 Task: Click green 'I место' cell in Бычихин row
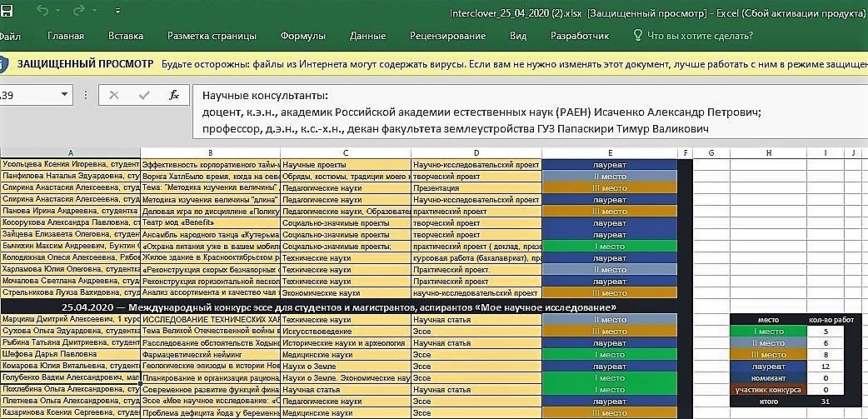click(x=610, y=247)
